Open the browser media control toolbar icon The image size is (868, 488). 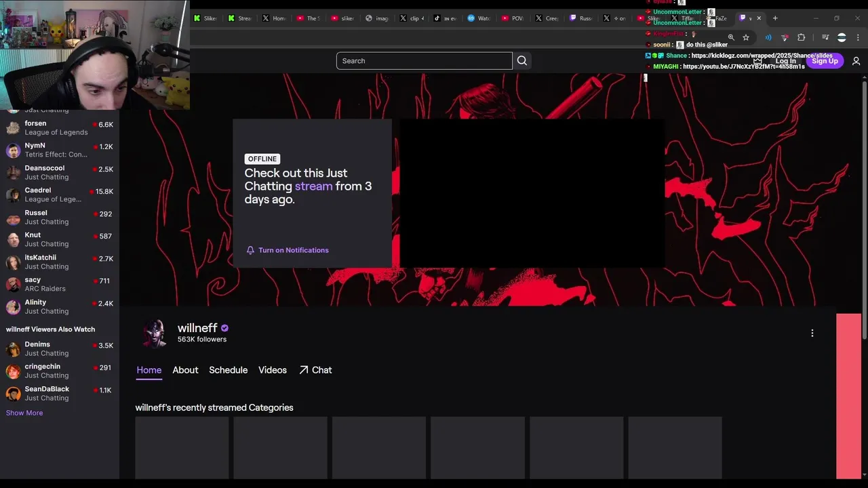(x=825, y=37)
